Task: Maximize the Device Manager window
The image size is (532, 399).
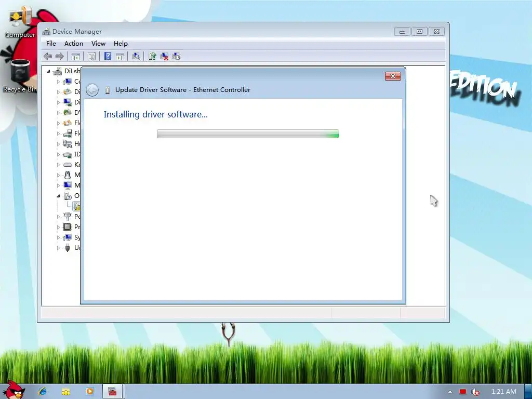Action: (x=419, y=32)
